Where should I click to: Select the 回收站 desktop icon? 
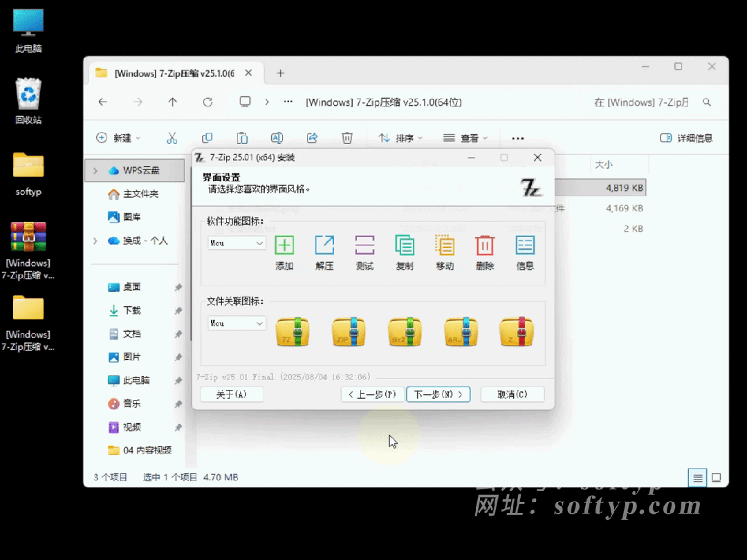tap(28, 101)
